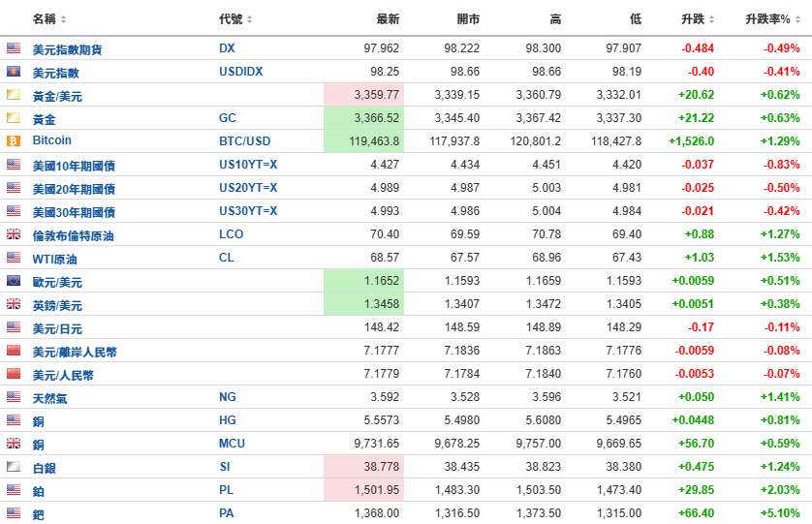The image size is (812, 524).
Task: Click the latest price 1,501.95
Action: tap(377, 490)
